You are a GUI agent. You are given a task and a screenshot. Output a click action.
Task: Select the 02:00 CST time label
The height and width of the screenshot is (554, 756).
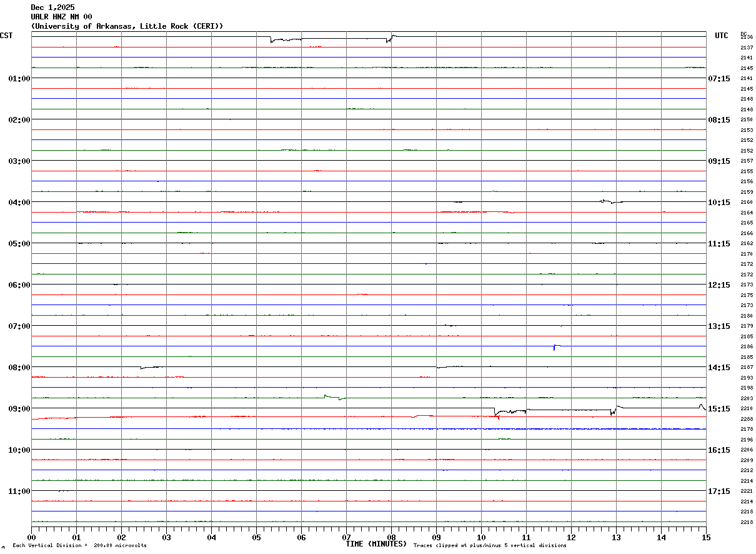coord(19,119)
